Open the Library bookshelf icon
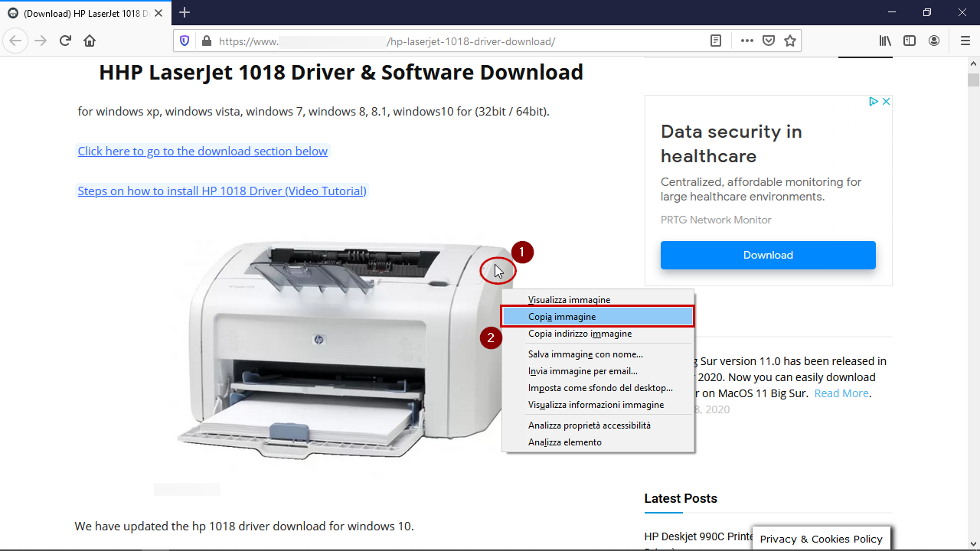980x551 pixels. [885, 41]
